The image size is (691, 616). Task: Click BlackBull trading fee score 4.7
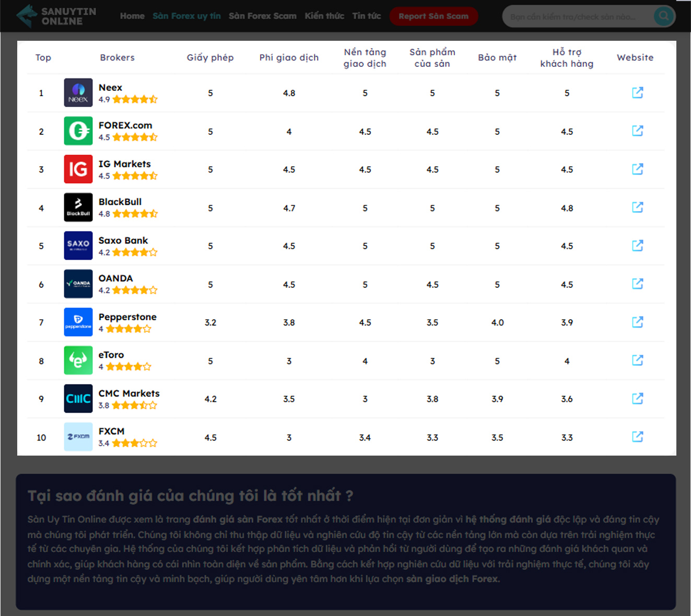tap(289, 208)
